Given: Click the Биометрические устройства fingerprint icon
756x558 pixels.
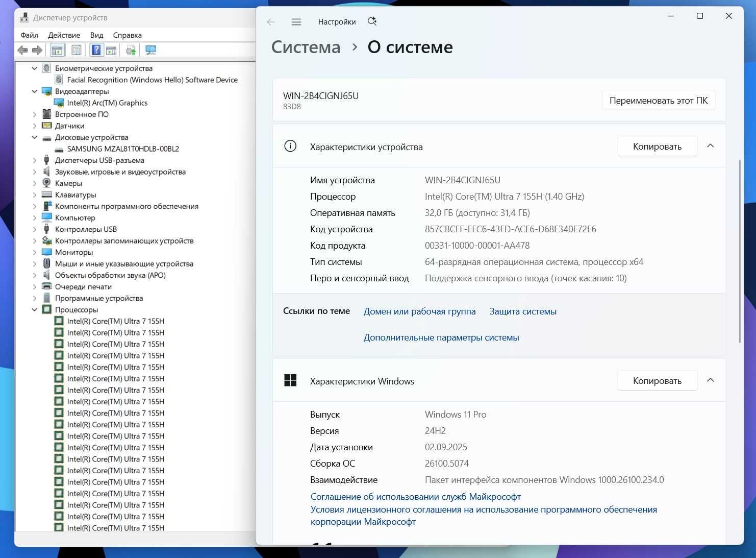Looking at the screenshot, I should (x=46, y=68).
